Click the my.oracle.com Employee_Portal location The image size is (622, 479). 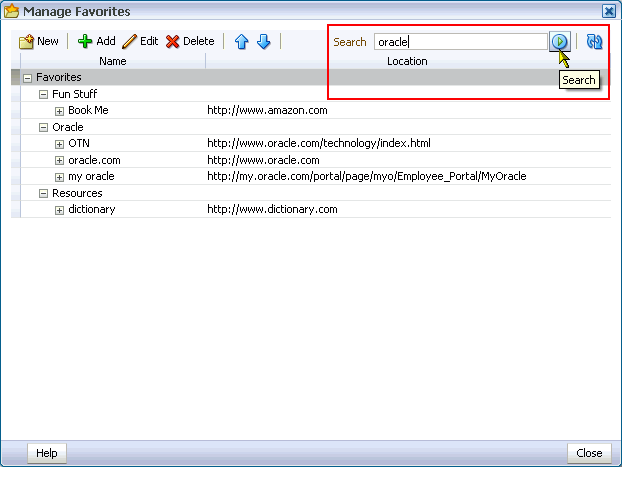pos(367,176)
